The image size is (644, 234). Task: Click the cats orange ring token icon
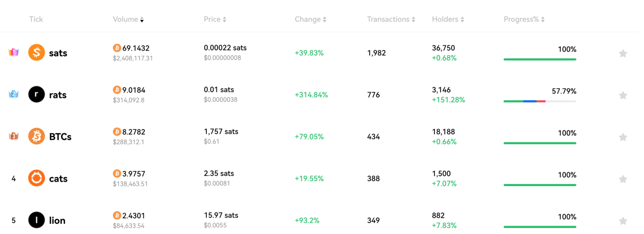[36, 179]
